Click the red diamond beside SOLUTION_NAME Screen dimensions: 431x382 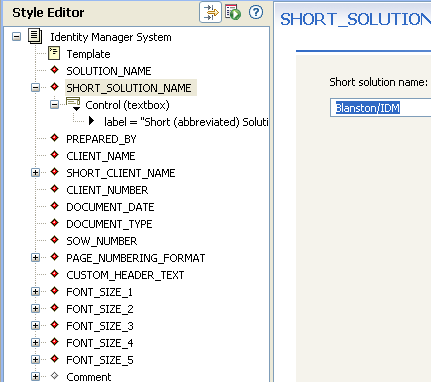(55, 70)
